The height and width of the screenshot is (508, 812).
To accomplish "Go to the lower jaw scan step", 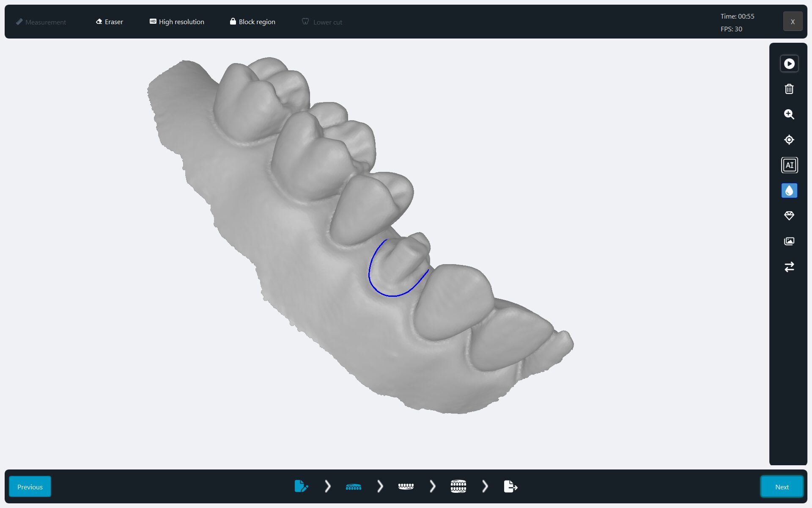I will [x=406, y=486].
